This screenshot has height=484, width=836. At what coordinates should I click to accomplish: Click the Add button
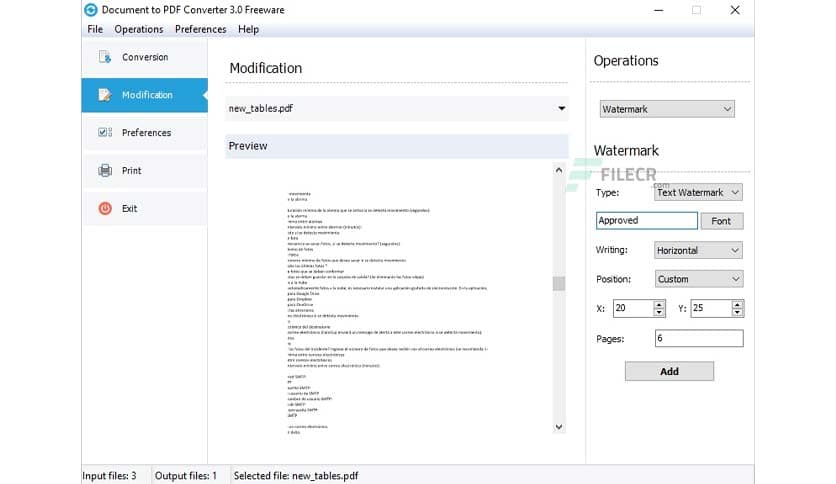point(669,371)
